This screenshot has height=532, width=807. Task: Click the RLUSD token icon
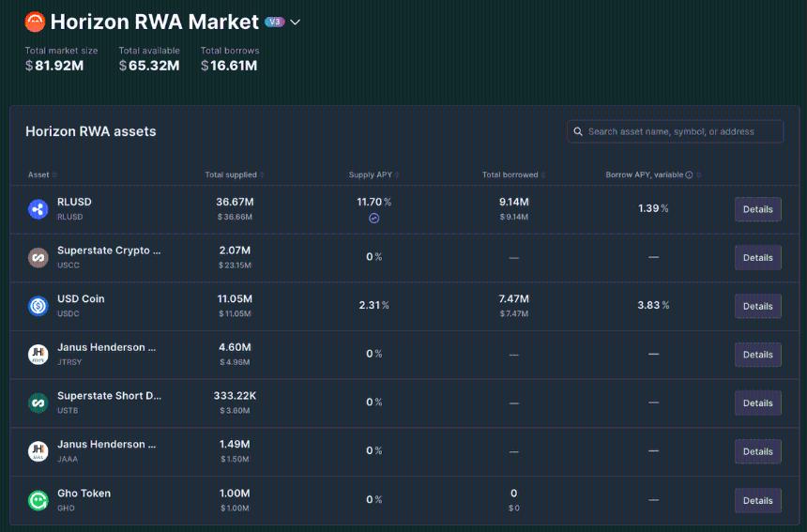[38, 209]
